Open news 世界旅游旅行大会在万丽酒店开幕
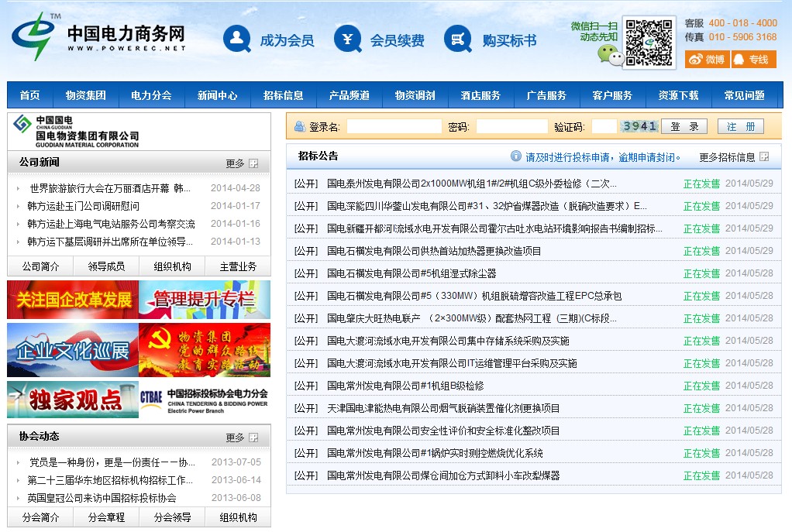This screenshot has height=532, width=792. (x=109, y=188)
